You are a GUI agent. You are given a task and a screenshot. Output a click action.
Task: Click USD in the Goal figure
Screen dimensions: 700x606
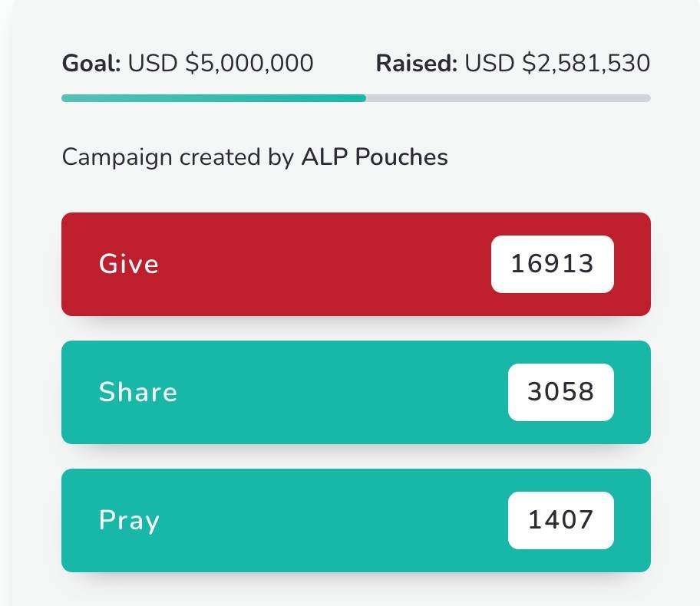pyautogui.click(x=154, y=63)
